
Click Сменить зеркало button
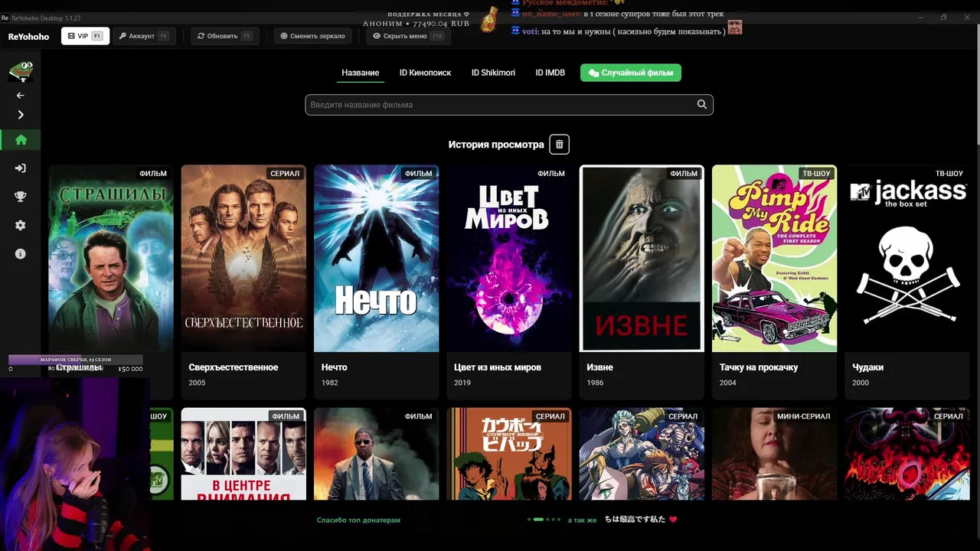(x=312, y=36)
